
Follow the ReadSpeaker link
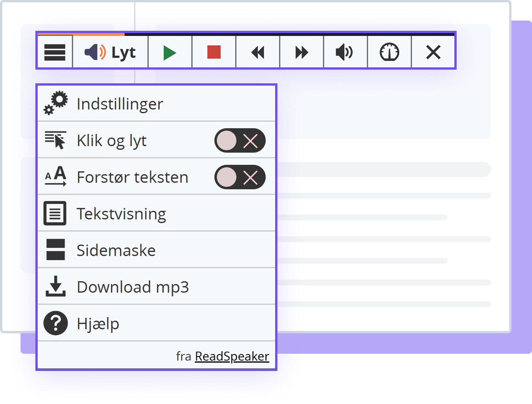pyautogui.click(x=231, y=356)
